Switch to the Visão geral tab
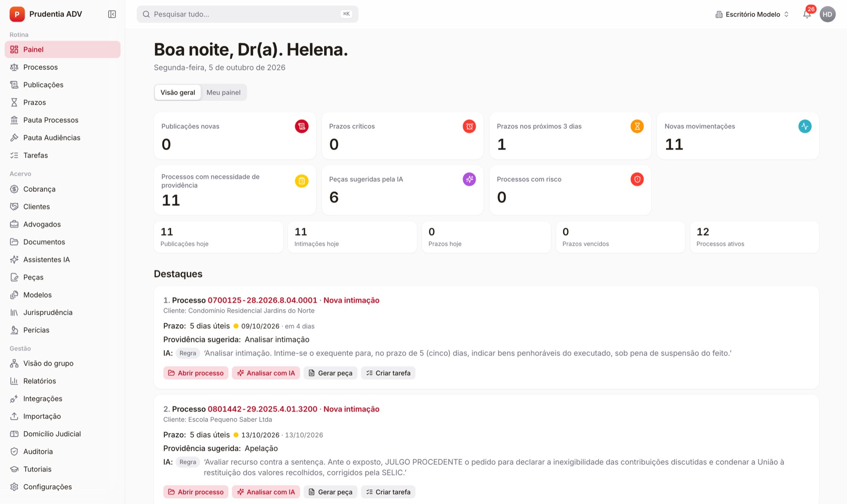847x504 pixels. pos(178,92)
